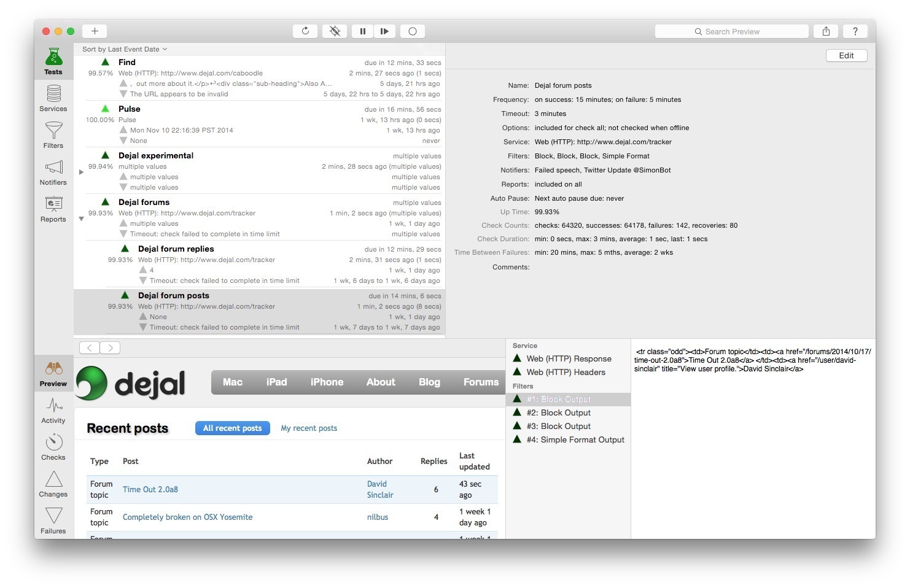Select the Pulse test row
This screenshot has width=910, height=588.
tap(259, 125)
